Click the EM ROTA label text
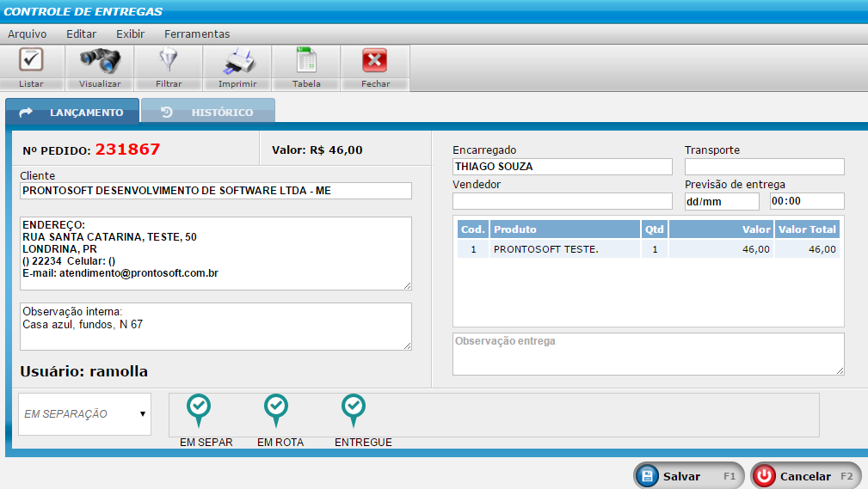Viewport: 868px width, 489px height. point(280,443)
